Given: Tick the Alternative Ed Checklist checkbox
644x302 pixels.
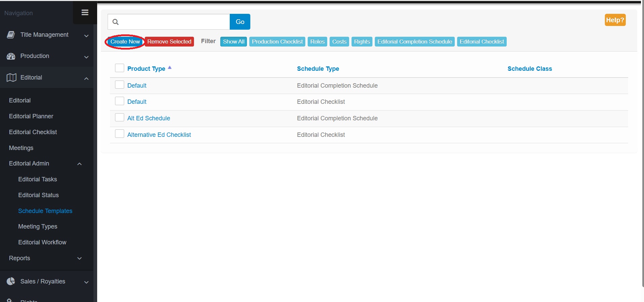Looking at the screenshot, I should [x=119, y=134].
